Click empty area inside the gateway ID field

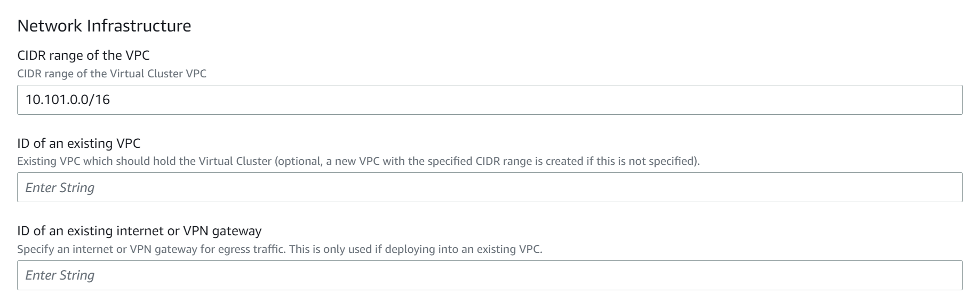(533, 275)
